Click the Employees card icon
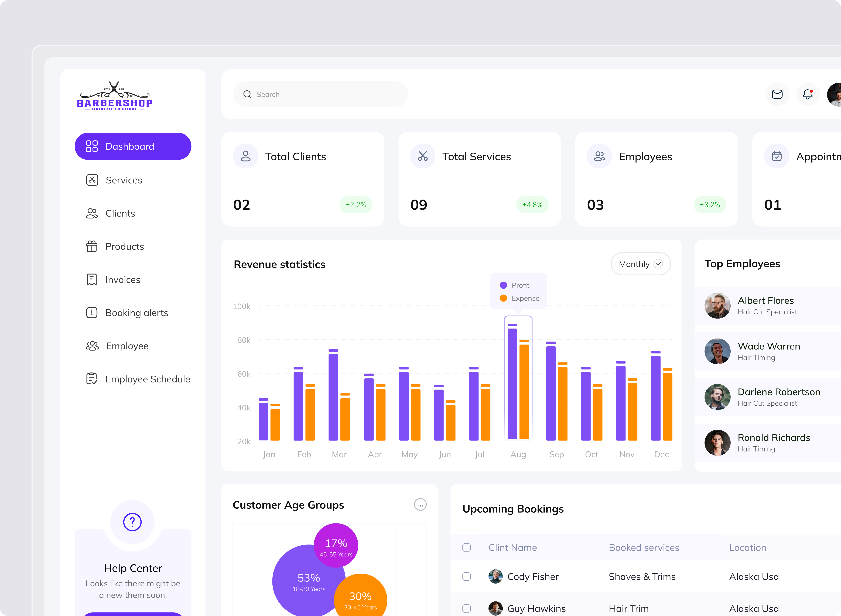The image size is (841, 616). tap(599, 156)
